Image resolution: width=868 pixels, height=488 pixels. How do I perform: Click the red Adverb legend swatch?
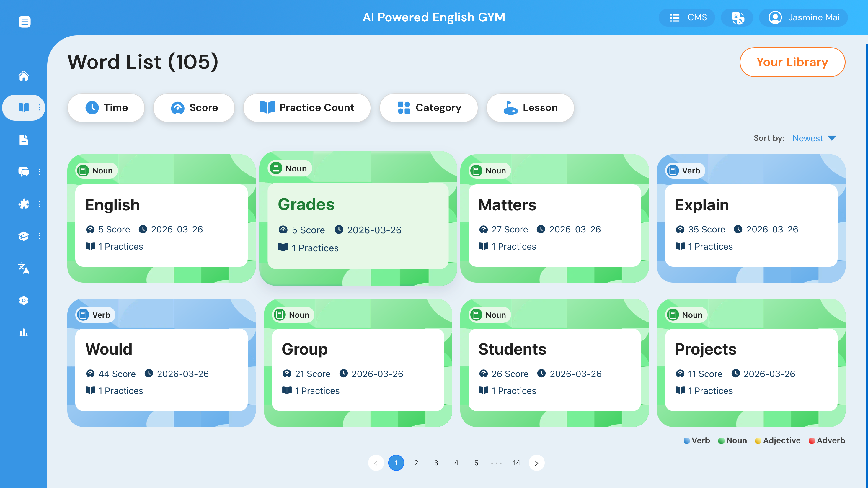[812, 440]
